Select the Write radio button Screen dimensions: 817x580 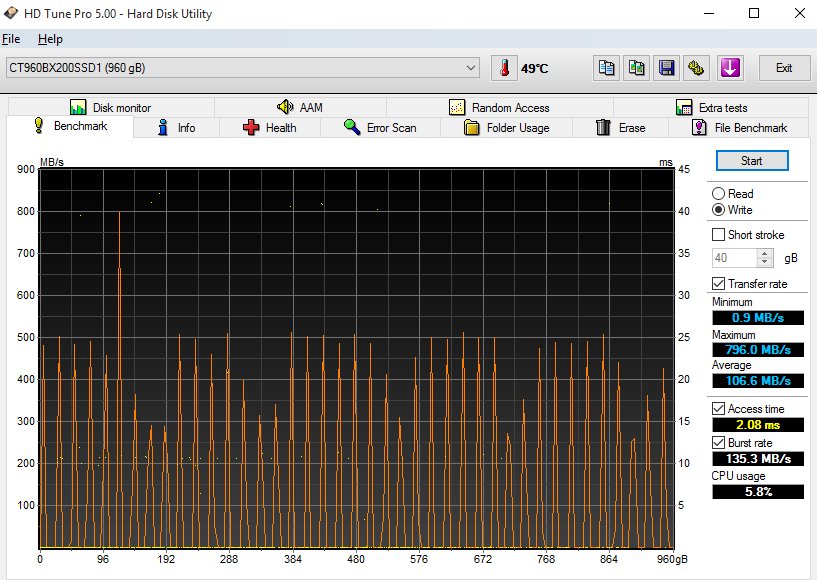pyautogui.click(x=718, y=210)
